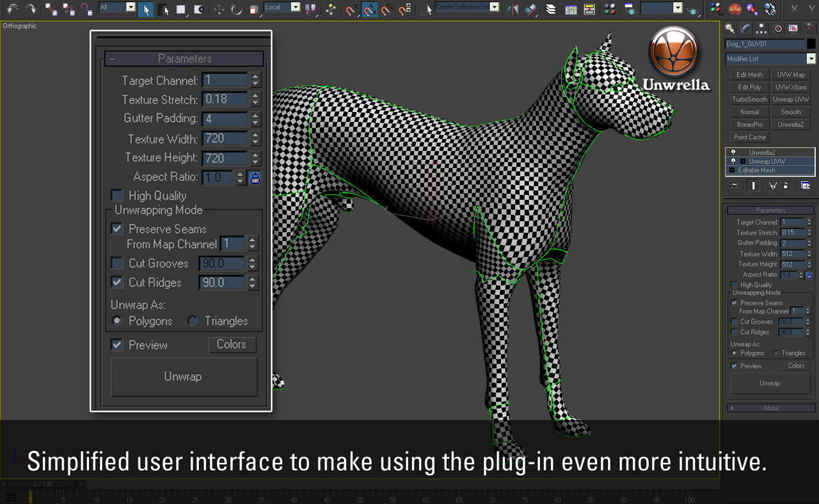Enable Cut Ridges checkbox in side panel
The width and height of the screenshot is (819, 504).
click(734, 332)
